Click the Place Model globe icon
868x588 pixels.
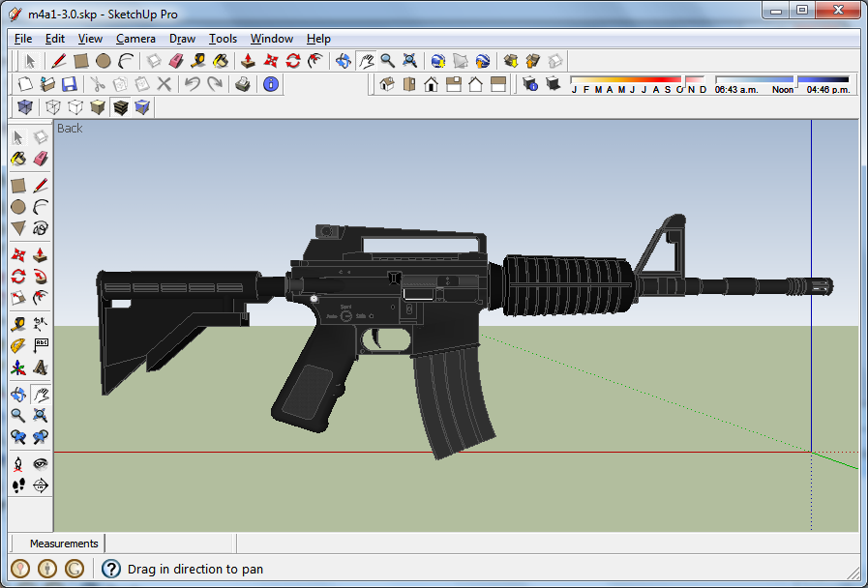point(482,61)
